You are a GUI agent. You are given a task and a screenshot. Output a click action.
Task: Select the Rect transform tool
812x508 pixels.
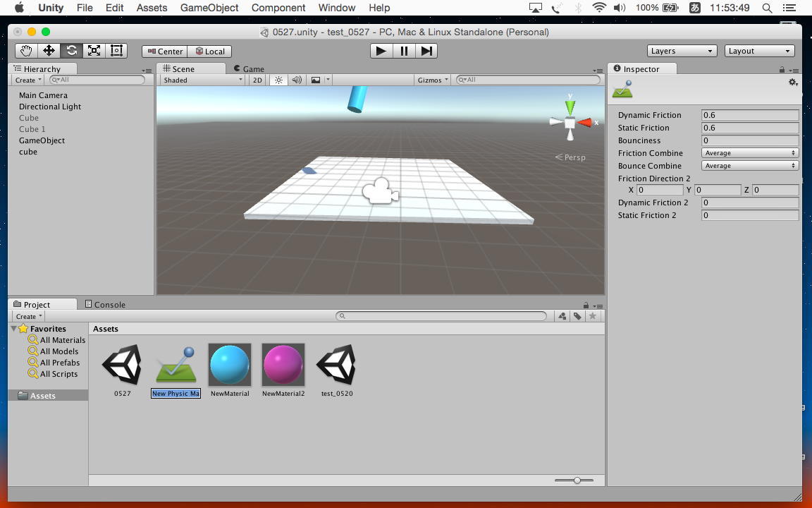116,51
